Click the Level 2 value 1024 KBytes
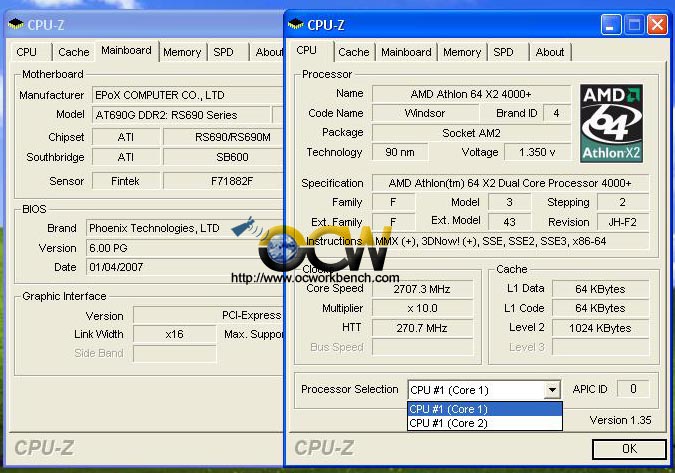Image resolution: width=675 pixels, height=473 pixels. [x=600, y=328]
